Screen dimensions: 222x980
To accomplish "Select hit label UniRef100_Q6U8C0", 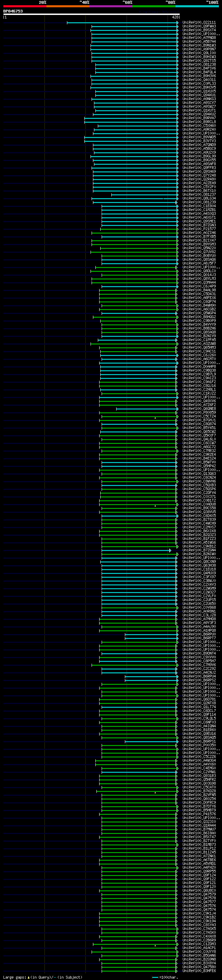I will pyautogui.click(x=199, y=891).
